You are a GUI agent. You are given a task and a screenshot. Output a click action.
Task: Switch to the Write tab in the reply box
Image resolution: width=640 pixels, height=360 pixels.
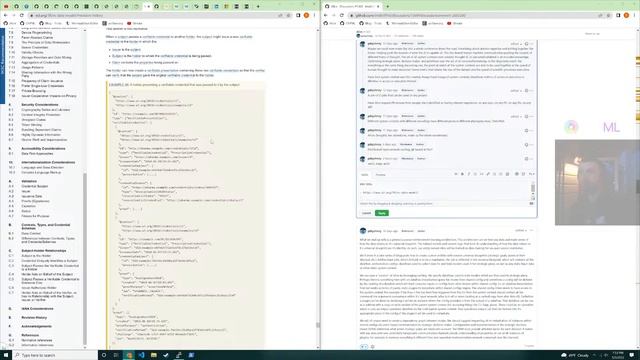pyautogui.click(x=364, y=175)
